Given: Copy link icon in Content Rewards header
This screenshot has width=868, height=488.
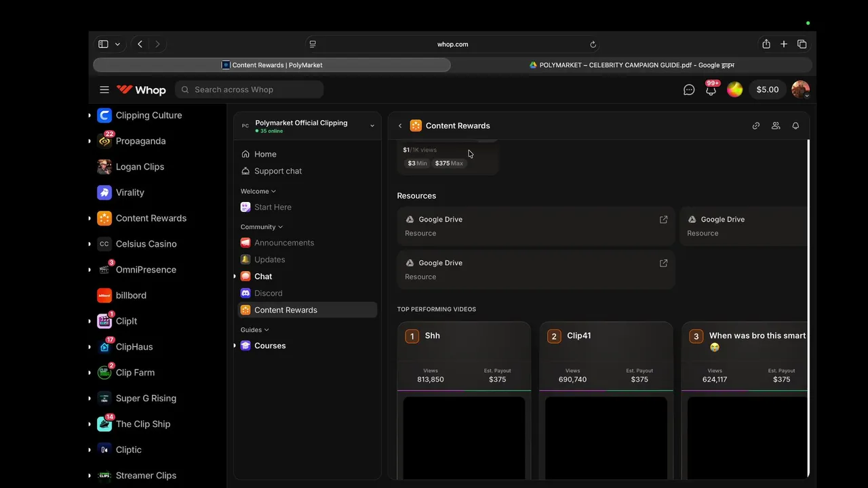Looking at the screenshot, I should coord(756,125).
